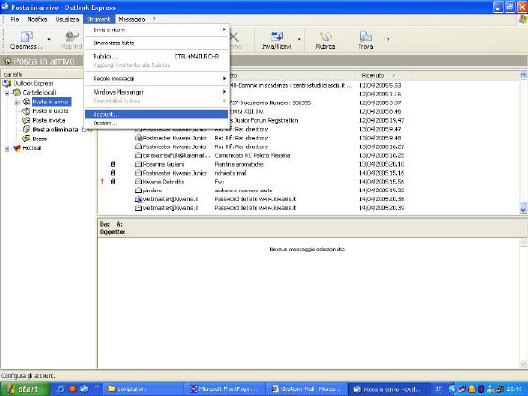Open message with subject 'richiesta mail'
The image size is (528, 396).
point(230,173)
